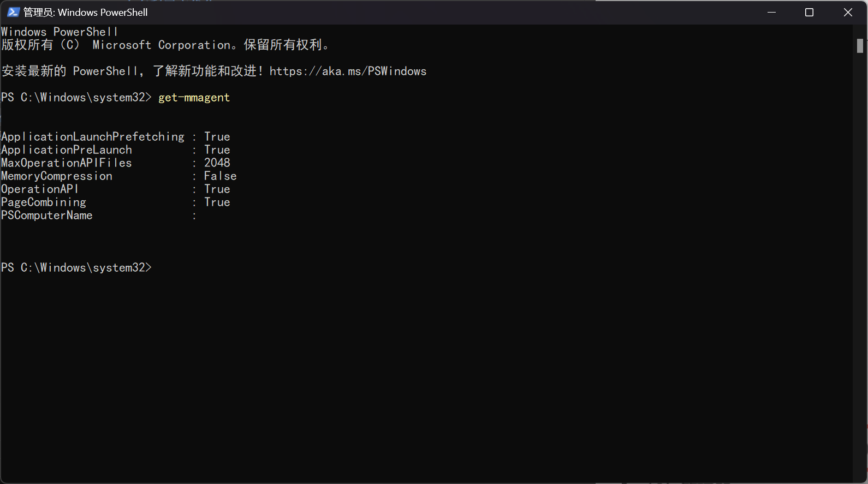
Task: Click the False value for MemoryCompression
Action: tap(220, 176)
